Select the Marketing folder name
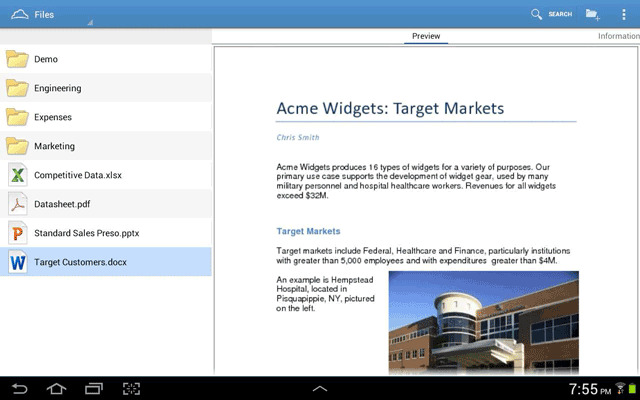Screen dimensions: 640x400 [x=54, y=146]
